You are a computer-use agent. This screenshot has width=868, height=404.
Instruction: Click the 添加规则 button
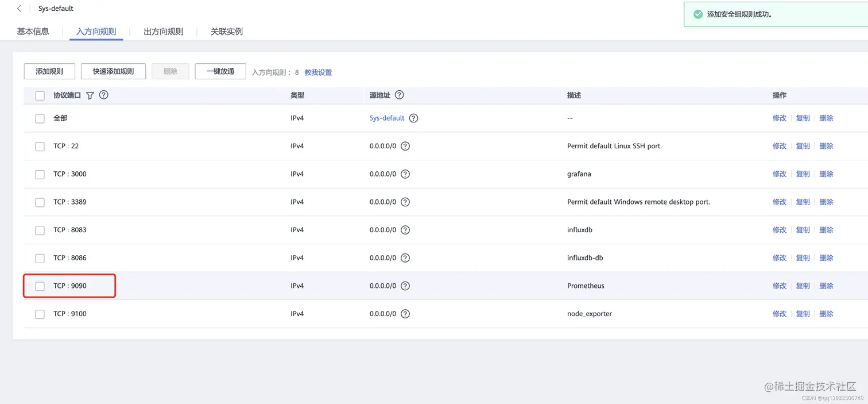point(49,71)
